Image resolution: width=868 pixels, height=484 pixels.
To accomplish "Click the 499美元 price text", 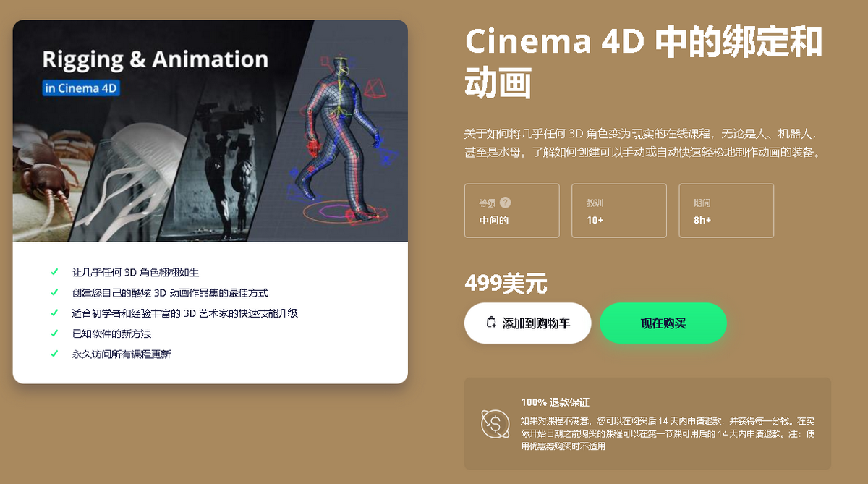I will coord(506,284).
